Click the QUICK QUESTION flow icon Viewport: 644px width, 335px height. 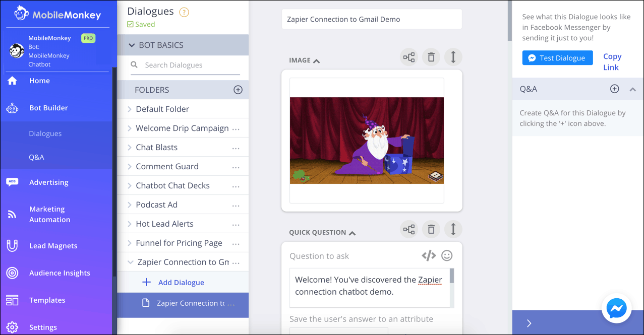point(409,230)
